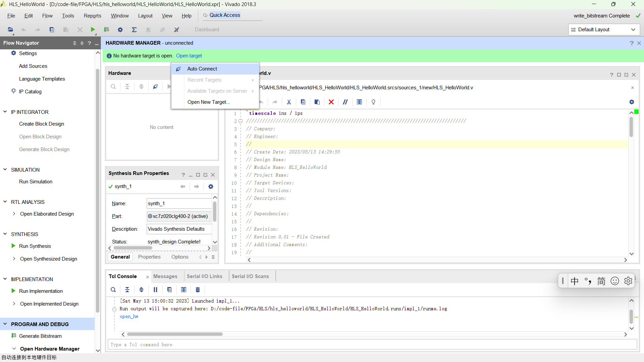Image resolution: width=644 pixels, height=362 pixels.
Task: Expand Open Implemented Design
Action: [x=14, y=304]
